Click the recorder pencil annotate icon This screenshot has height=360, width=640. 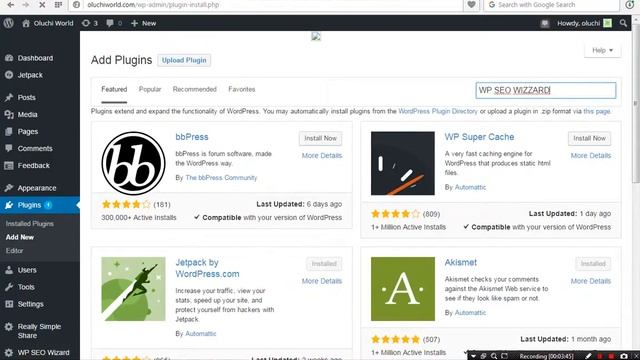tap(588, 356)
